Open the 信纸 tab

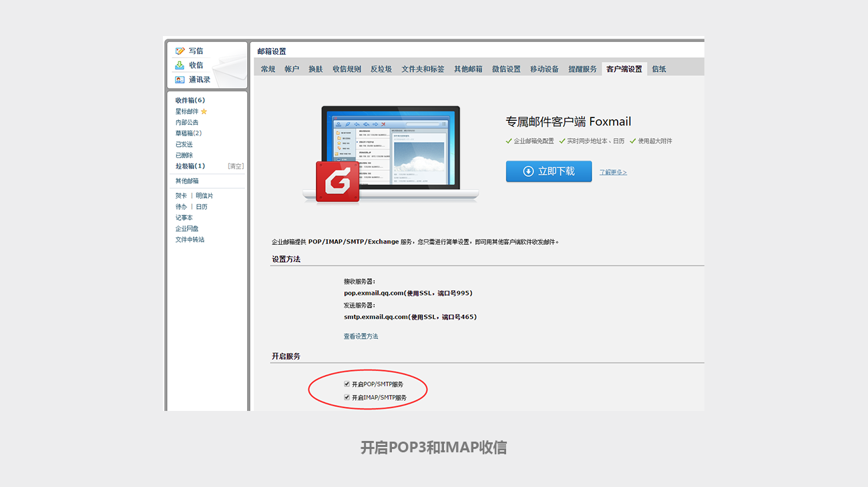(659, 69)
